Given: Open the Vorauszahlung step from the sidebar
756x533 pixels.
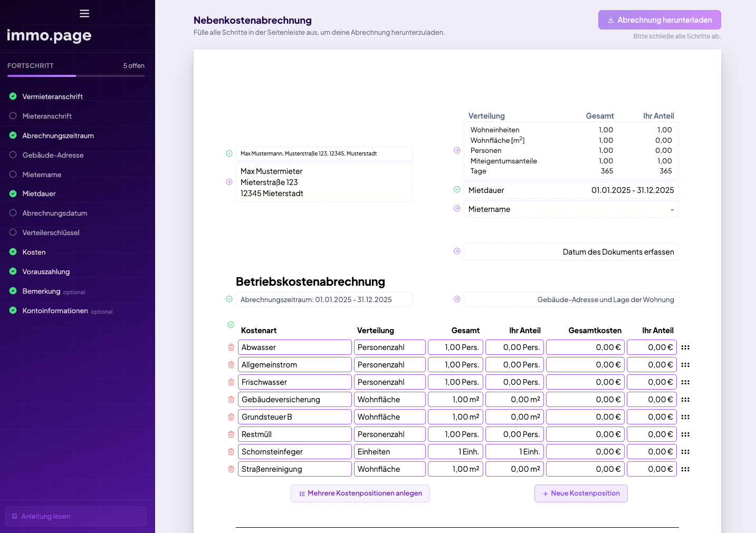Looking at the screenshot, I should 45,271.
